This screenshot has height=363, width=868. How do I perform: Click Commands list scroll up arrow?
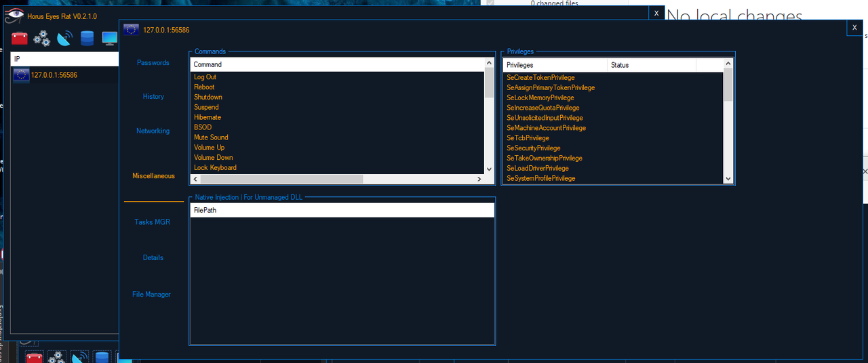tap(489, 63)
